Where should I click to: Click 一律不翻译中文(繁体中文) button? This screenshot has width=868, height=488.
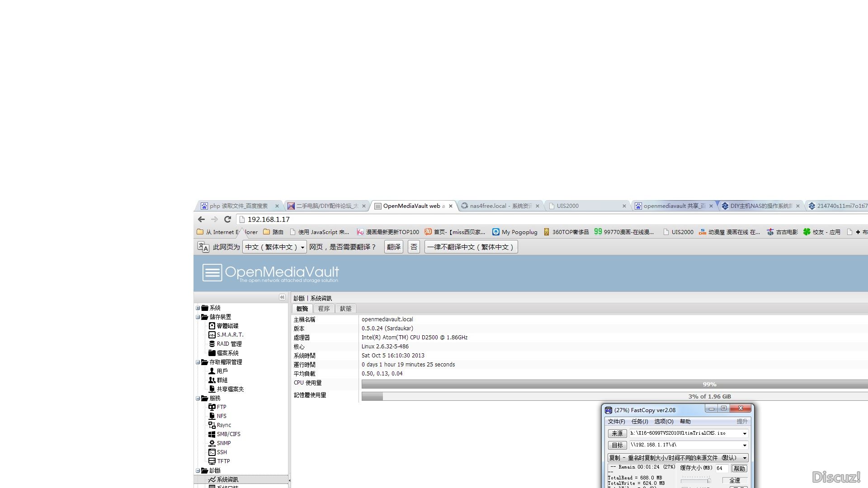(x=471, y=247)
